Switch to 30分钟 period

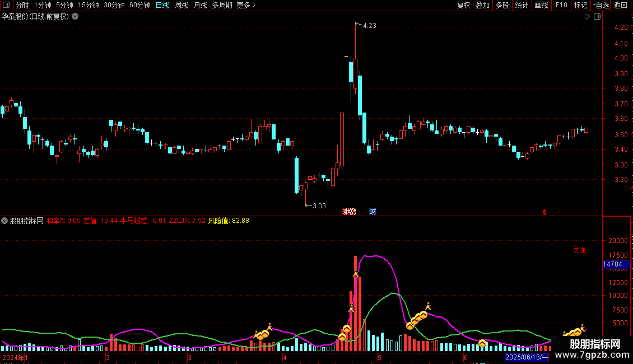[x=114, y=5]
